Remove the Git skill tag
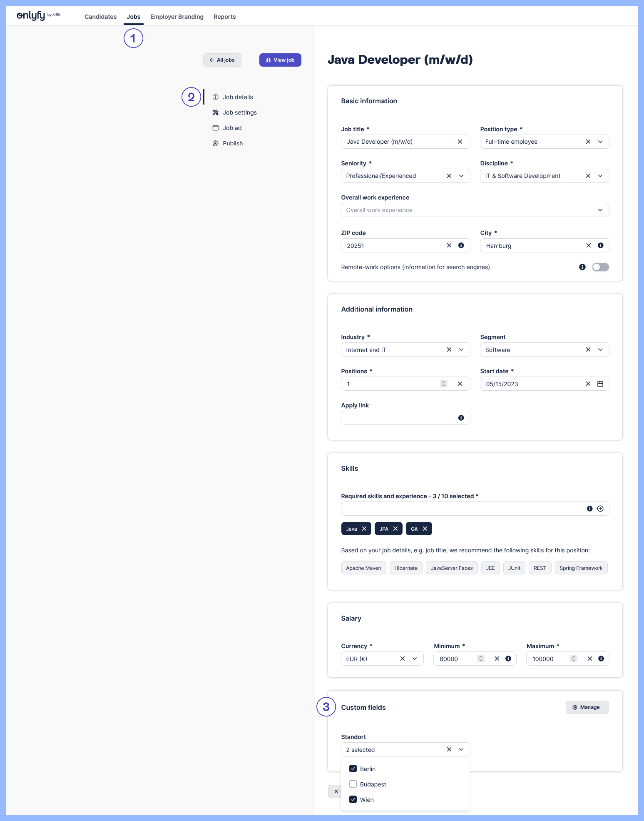644x821 pixels. point(425,529)
